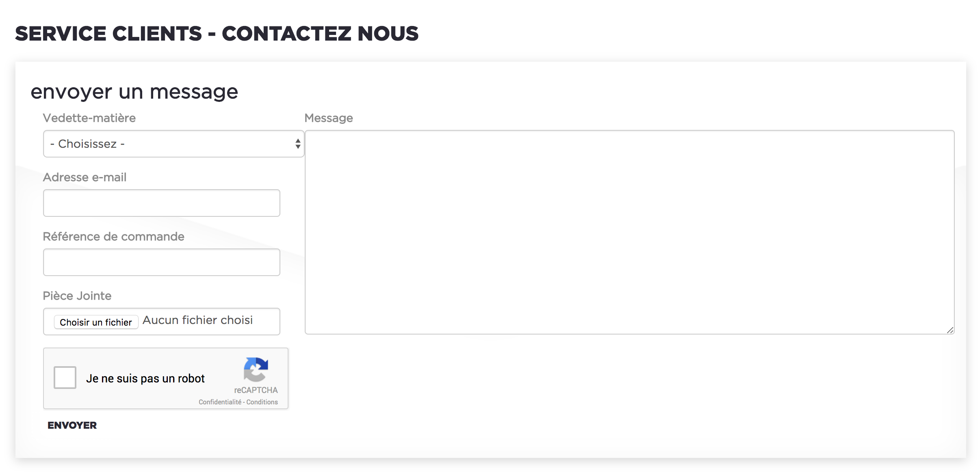The image size is (980, 475).
Task: Click the "envoyer un message" heading
Action: [x=134, y=92]
